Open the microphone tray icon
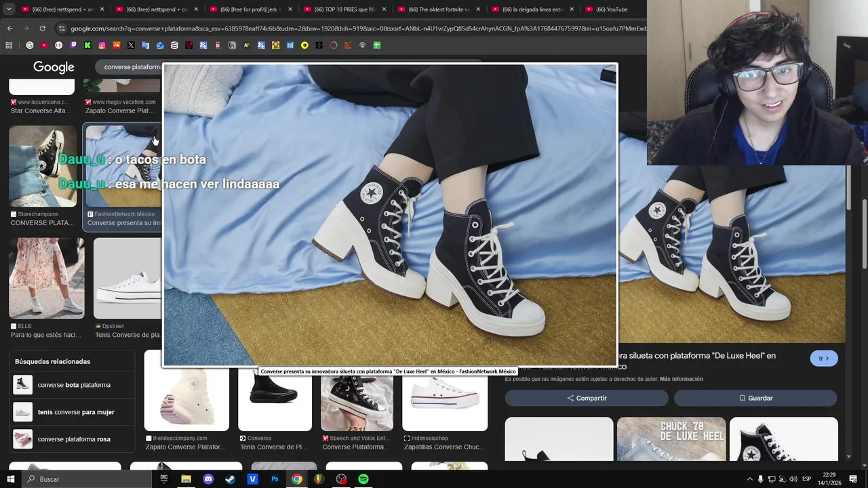Viewport: 868px width, 488px height. coord(760,479)
